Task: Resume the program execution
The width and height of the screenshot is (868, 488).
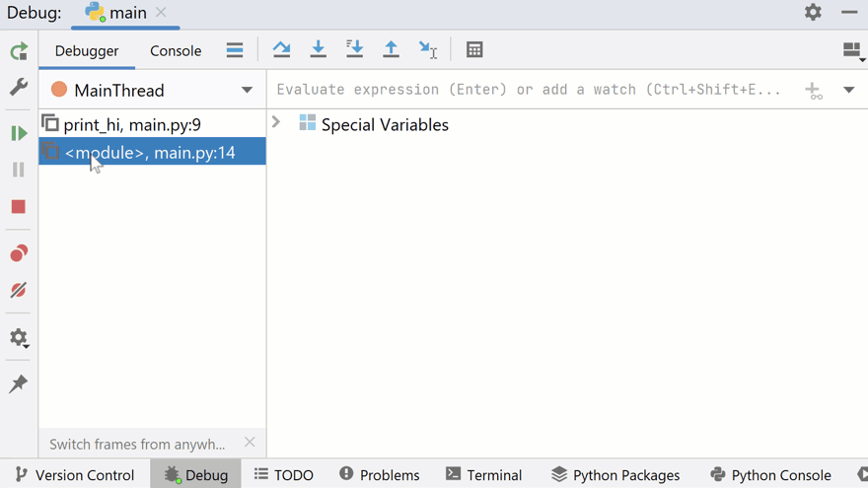Action: (x=19, y=133)
